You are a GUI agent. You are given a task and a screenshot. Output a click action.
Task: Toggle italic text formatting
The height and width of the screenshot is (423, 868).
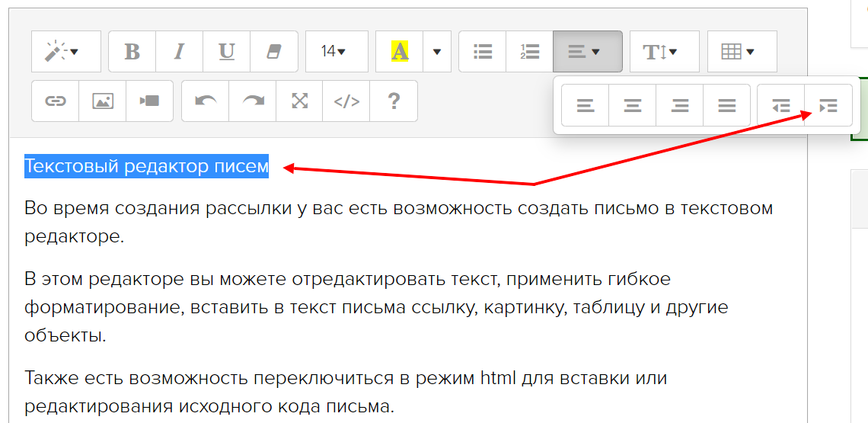[180, 52]
